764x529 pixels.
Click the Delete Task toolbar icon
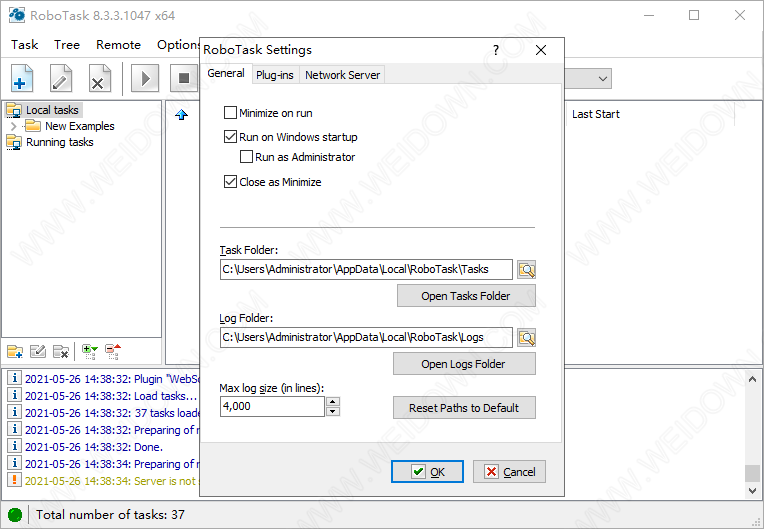[99, 78]
